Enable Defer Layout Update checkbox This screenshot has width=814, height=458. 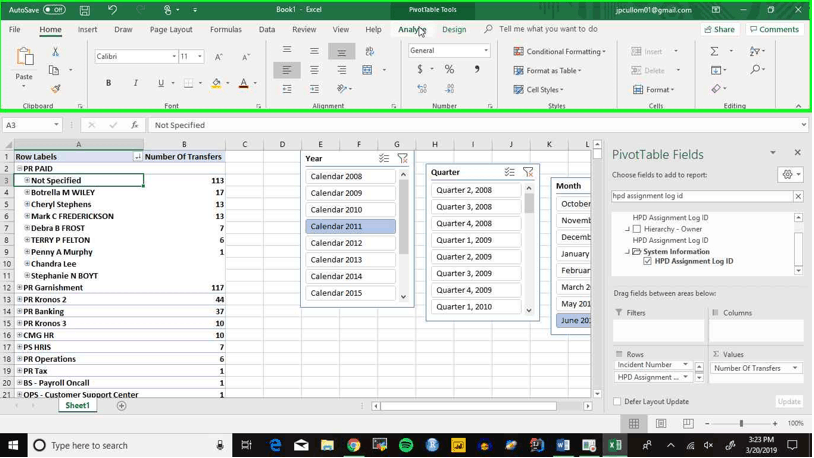click(617, 401)
